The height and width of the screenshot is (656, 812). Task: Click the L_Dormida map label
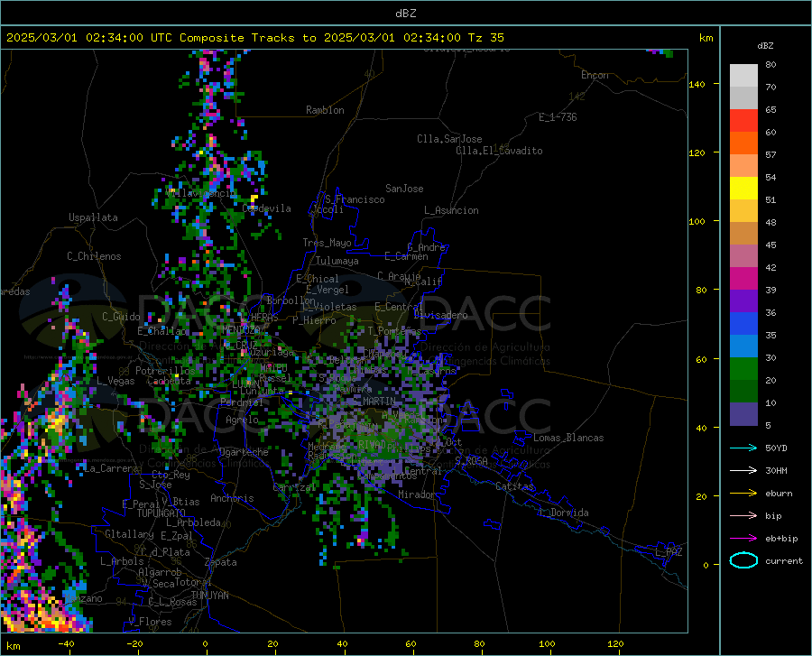pyautogui.click(x=563, y=513)
